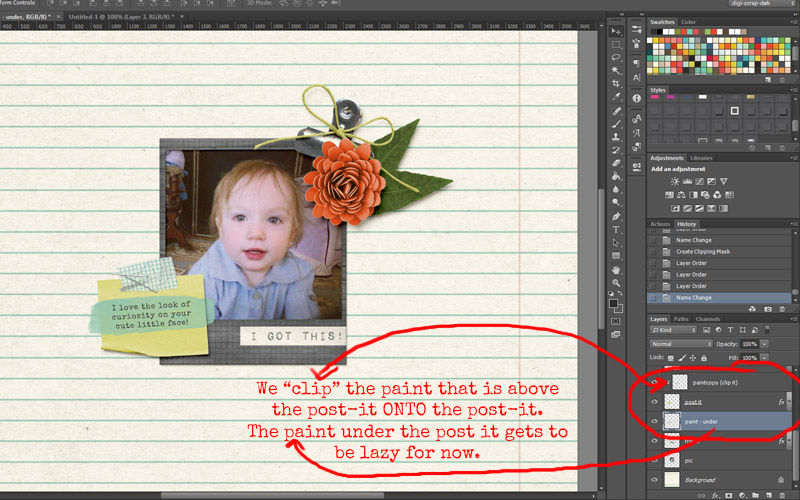The width and height of the screenshot is (800, 500).
Task: Open the Swatches panel menu
Action: pos(793,22)
